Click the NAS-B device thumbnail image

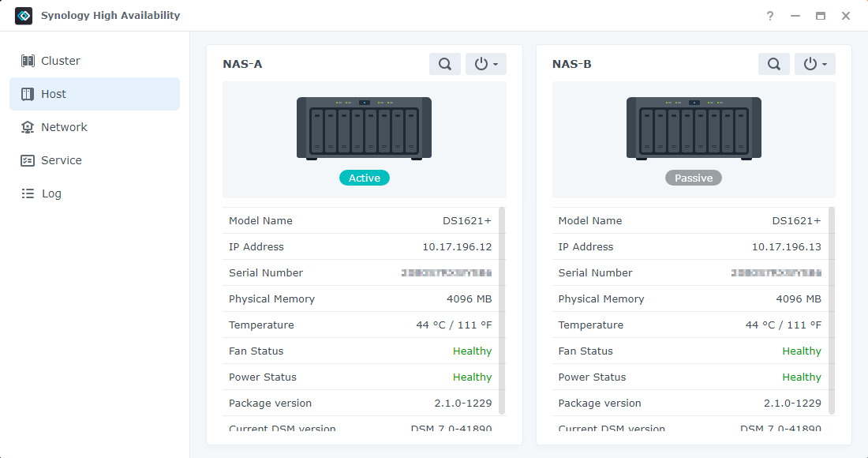694,128
